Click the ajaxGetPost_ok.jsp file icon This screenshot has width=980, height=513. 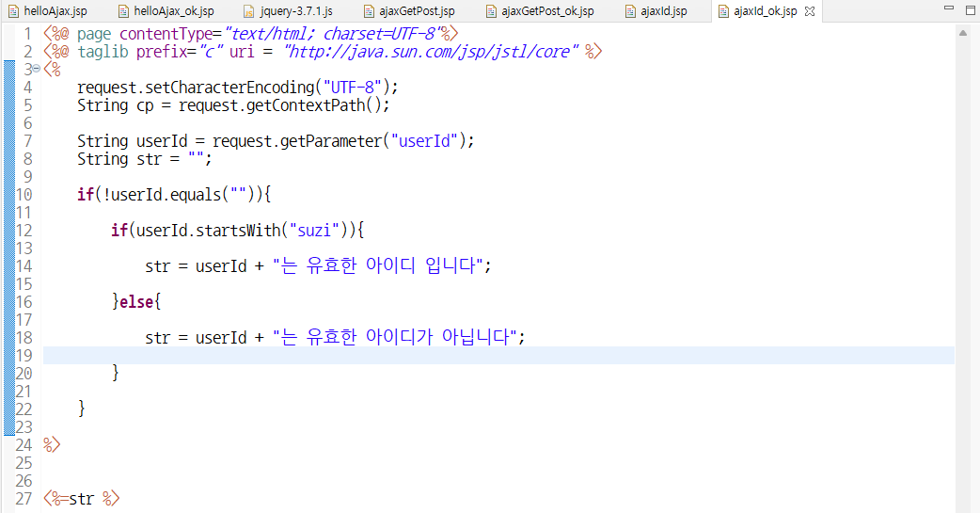491,11
